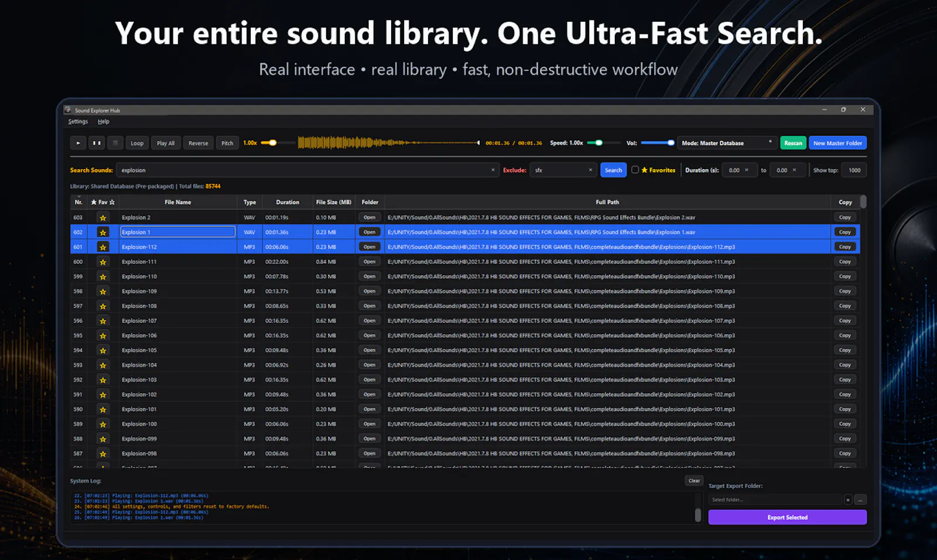Toggle favorite star for Explosion-111
The width and height of the screenshot is (937, 560).
coord(103,262)
